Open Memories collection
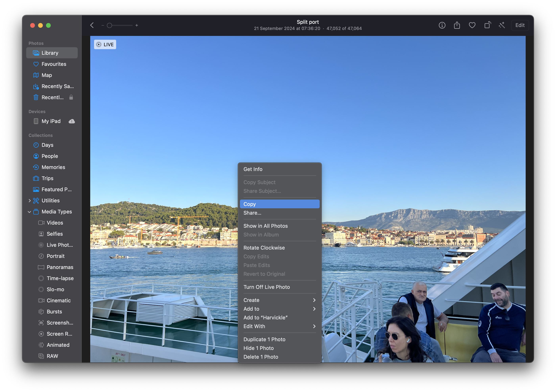Viewport: 556px width, 392px height. click(x=52, y=167)
